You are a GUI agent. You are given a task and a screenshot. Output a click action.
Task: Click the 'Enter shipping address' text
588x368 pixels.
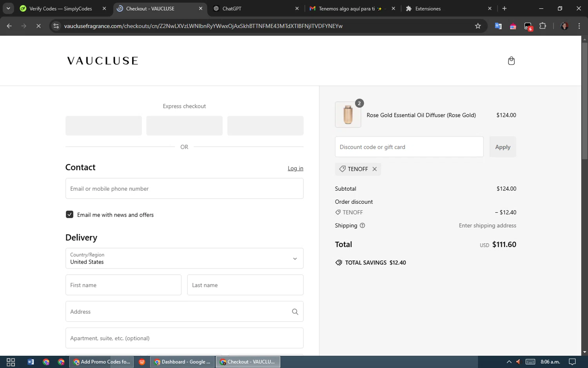488,226
